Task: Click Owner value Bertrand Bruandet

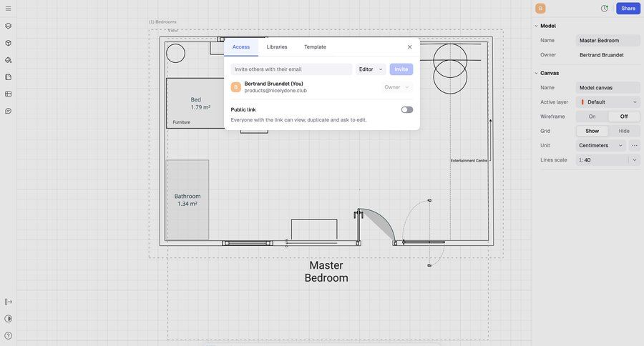Action: tap(601, 55)
